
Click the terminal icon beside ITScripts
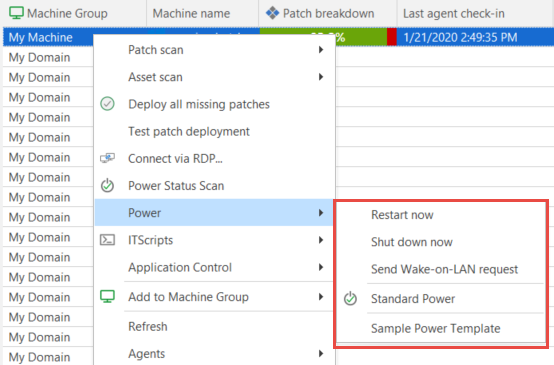[x=107, y=240]
